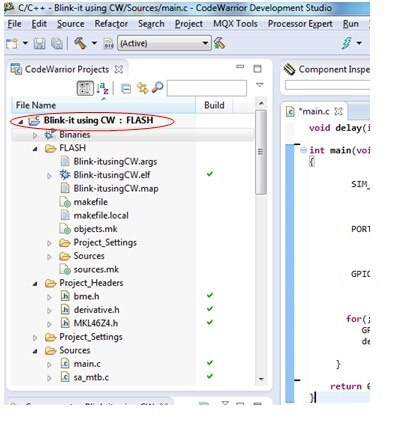Image resolution: width=394 pixels, height=425 pixels.
Task: Collapse the Project_Headers folder
Action: coord(35,284)
